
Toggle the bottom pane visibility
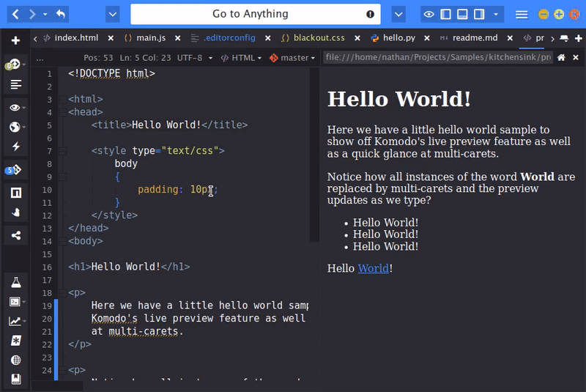(462, 14)
